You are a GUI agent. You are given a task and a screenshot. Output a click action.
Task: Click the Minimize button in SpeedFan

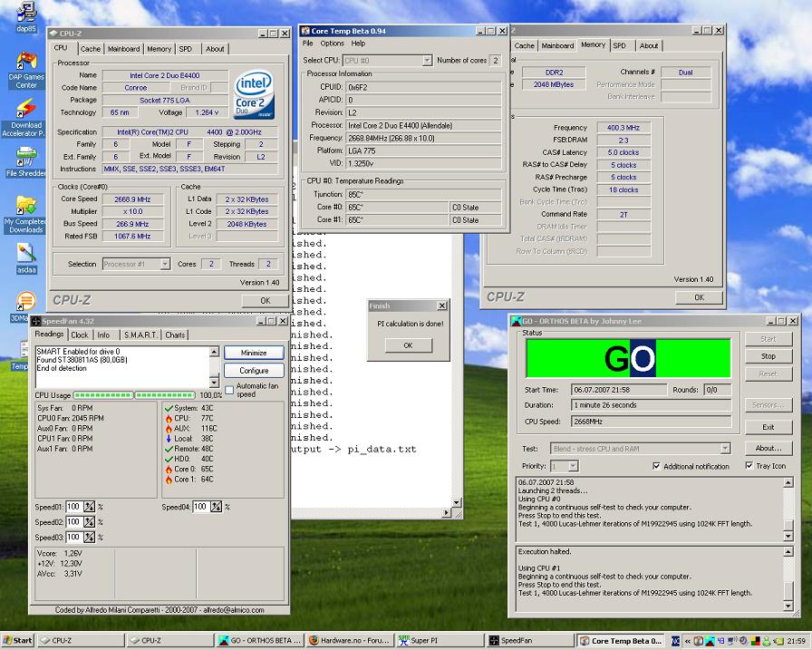(254, 353)
